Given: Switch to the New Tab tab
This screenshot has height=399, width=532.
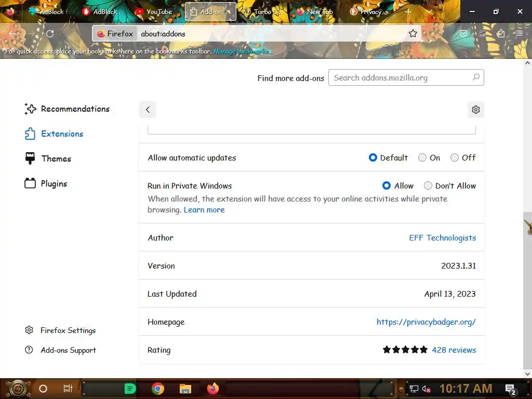Looking at the screenshot, I should pos(316,11).
